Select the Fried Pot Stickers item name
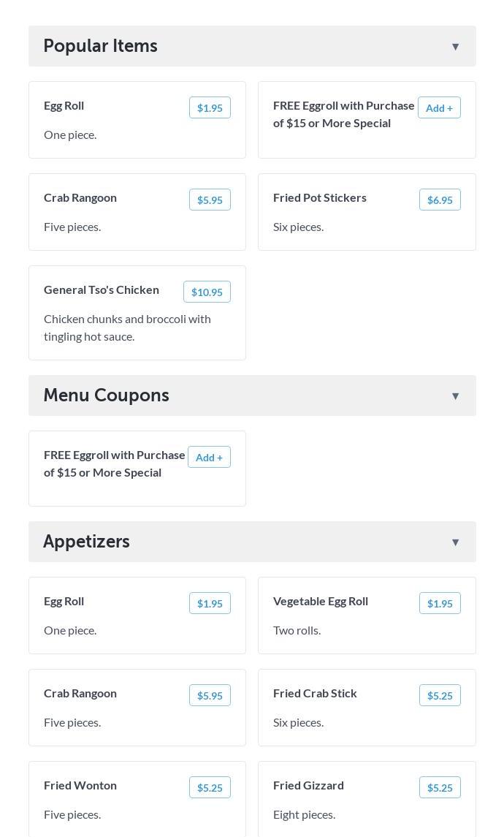504x837 pixels. (320, 198)
